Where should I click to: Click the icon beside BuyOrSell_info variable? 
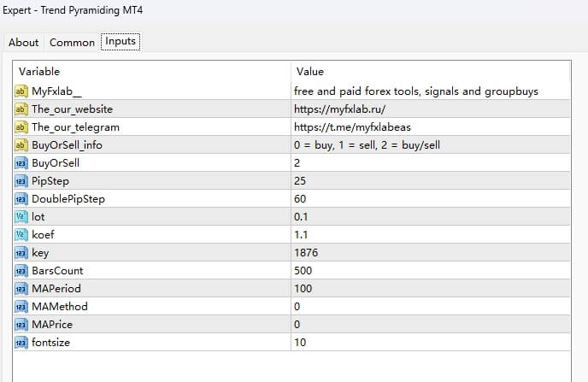coord(21,145)
